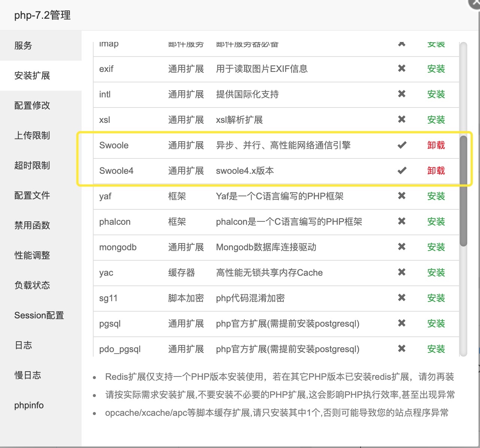Install the pgsql extension
The width and height of the screenshot is (480, 448).
(x=436, y=324)
